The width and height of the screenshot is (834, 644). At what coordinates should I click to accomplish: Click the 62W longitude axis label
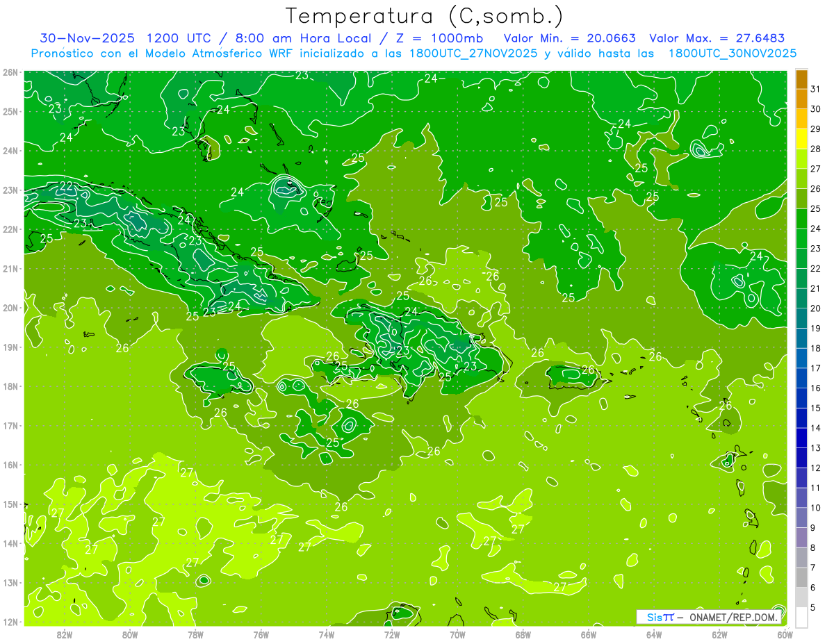719,634
